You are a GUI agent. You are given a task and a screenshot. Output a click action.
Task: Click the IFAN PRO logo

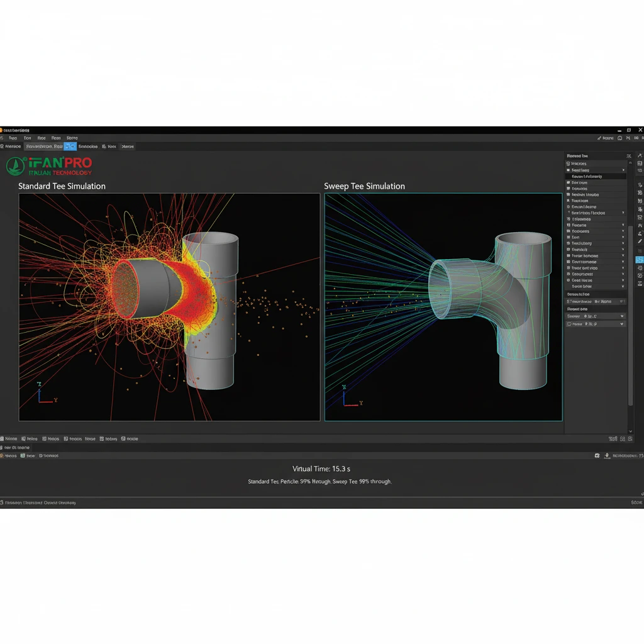pyautogui.click(x=49, y=166)
